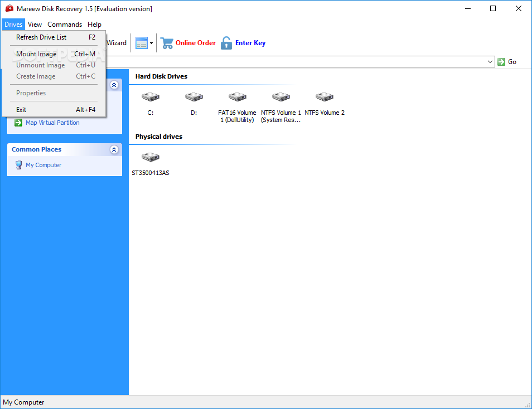The image size is (532, 409).
Task: Close the Mareew Disk Recovery window
Action: click(519, 8)
